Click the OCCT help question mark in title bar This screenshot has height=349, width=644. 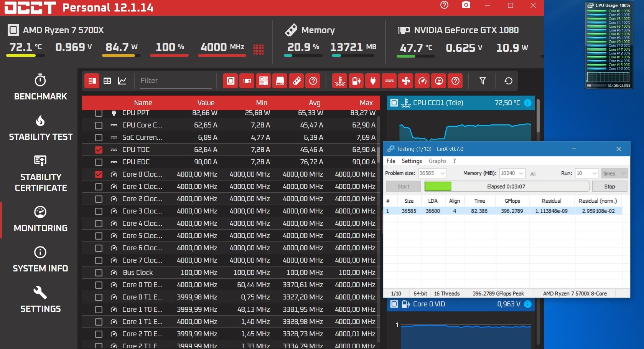pyautogui.click(x=444, y=5)
